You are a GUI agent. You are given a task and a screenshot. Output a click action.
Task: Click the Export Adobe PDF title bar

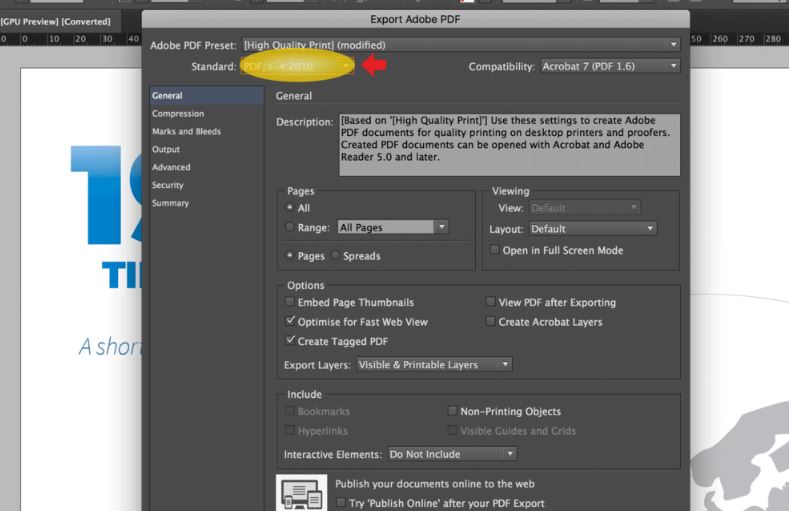416,19
